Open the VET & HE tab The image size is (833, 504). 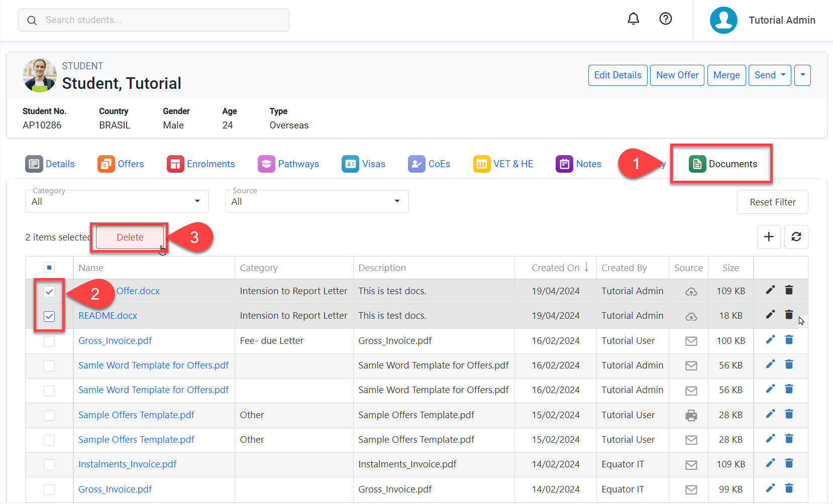point(503,164)
